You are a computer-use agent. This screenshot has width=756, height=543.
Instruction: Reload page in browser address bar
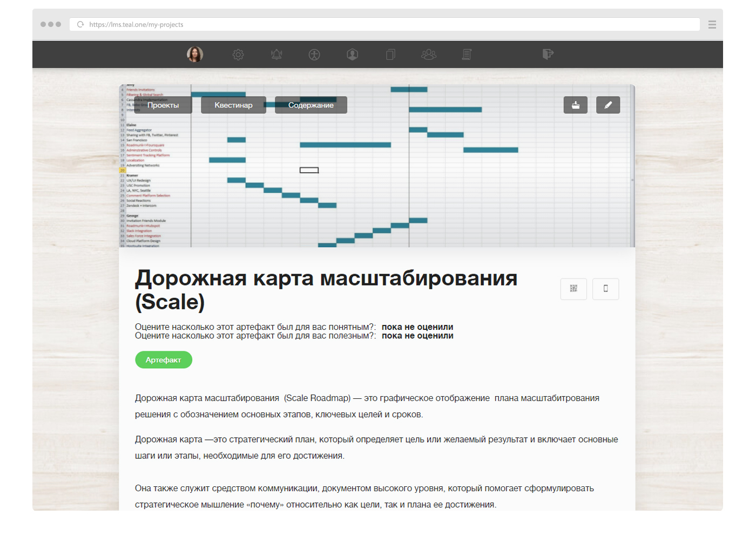(80, 24)
